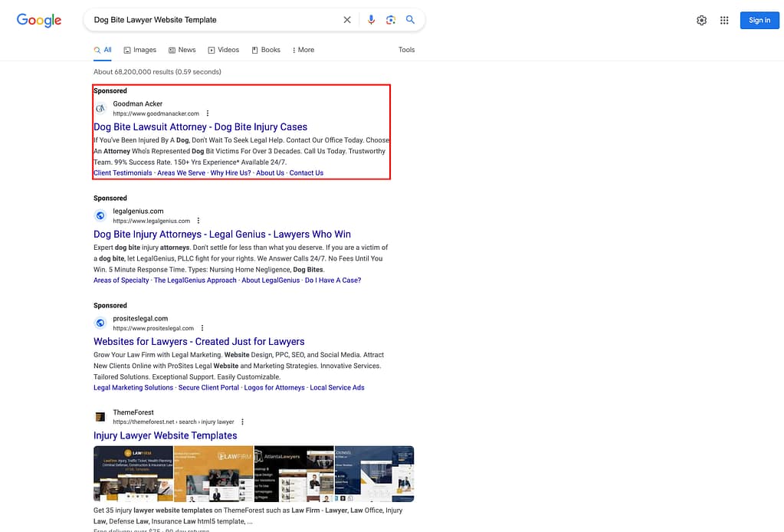Image resolution: width=784 pixels, height=532 pixels.
Task: Open The LegalGenius Approach sitelink
Action: coord(195,281)
